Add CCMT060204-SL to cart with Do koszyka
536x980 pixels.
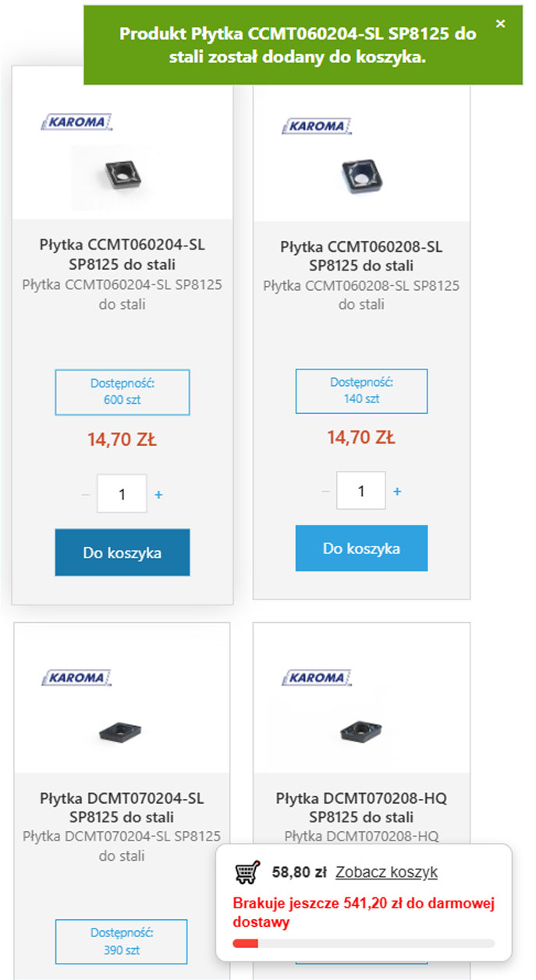[122, 553]
